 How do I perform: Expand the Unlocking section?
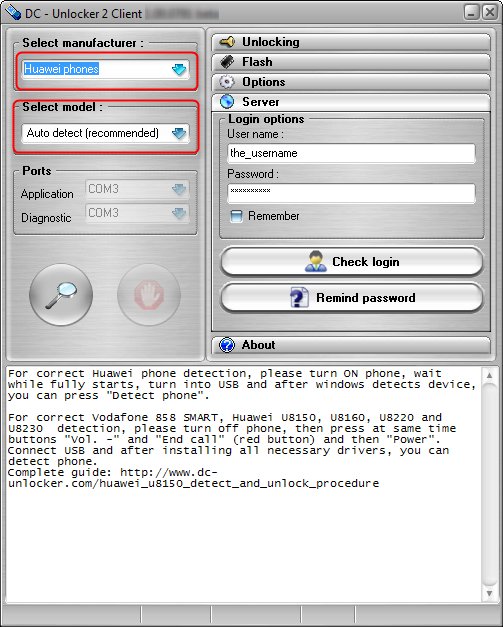coord(351,42)
